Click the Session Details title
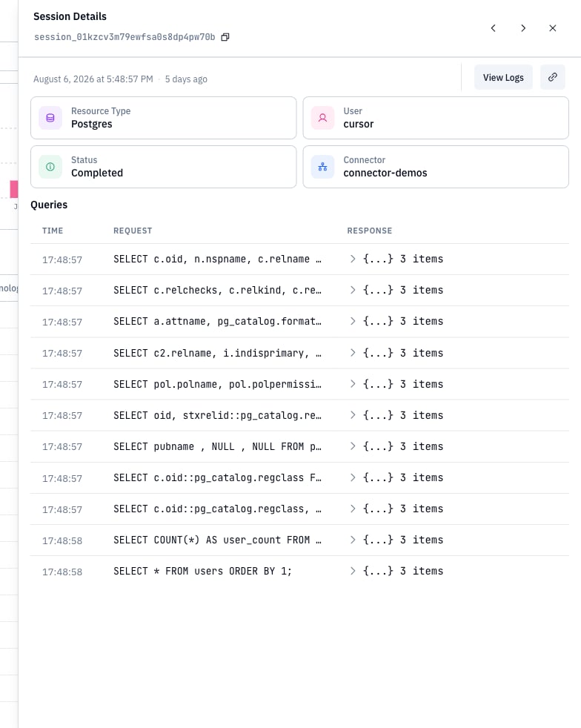The width and height of the screenshot is (581, 728). coord(70,17)
